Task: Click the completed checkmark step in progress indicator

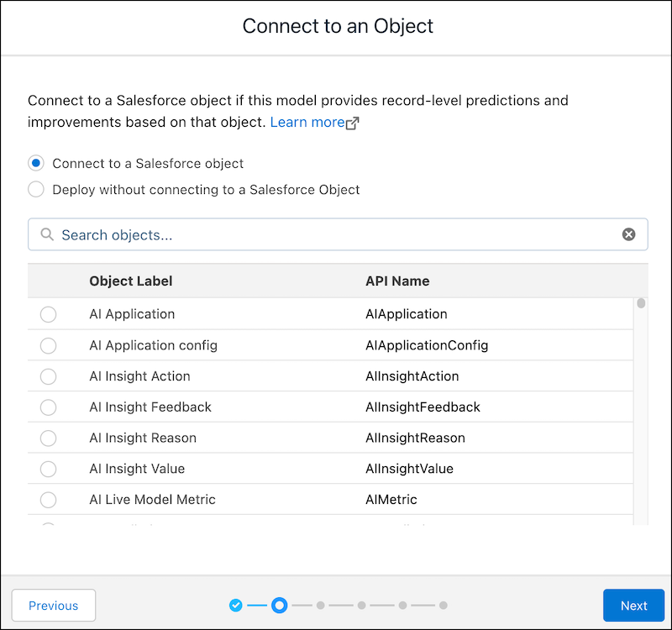Action: tap(236, 605)
